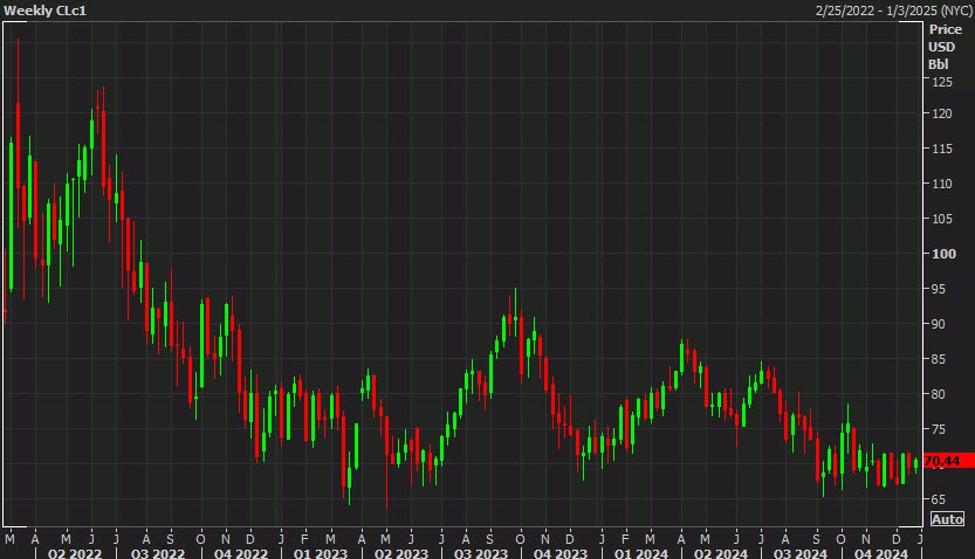The height and width of the screenshot is (559, 975).
Task: Click Q1 2023 quarter label
Action: tap(320, 552)
